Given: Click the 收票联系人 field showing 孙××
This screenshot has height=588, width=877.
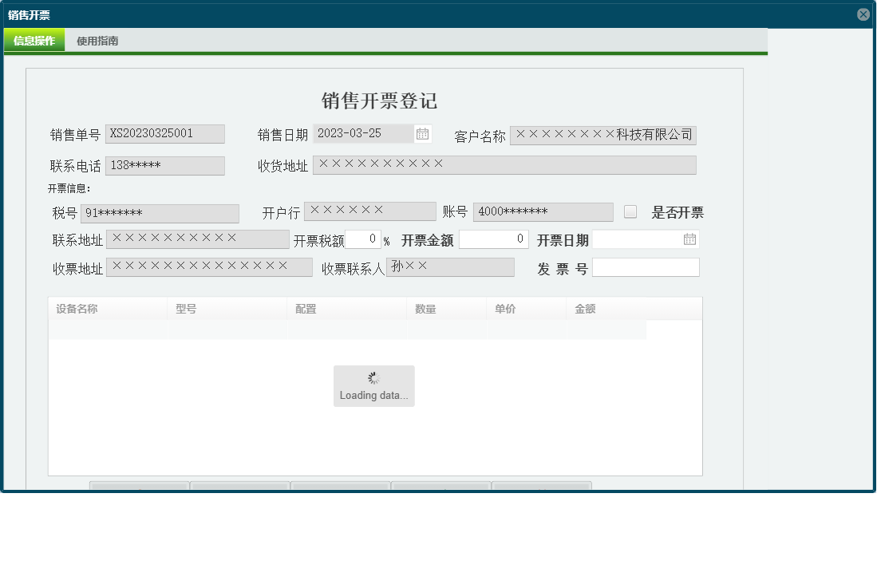Looking at the screenshot, I should (x=450, y=267).
